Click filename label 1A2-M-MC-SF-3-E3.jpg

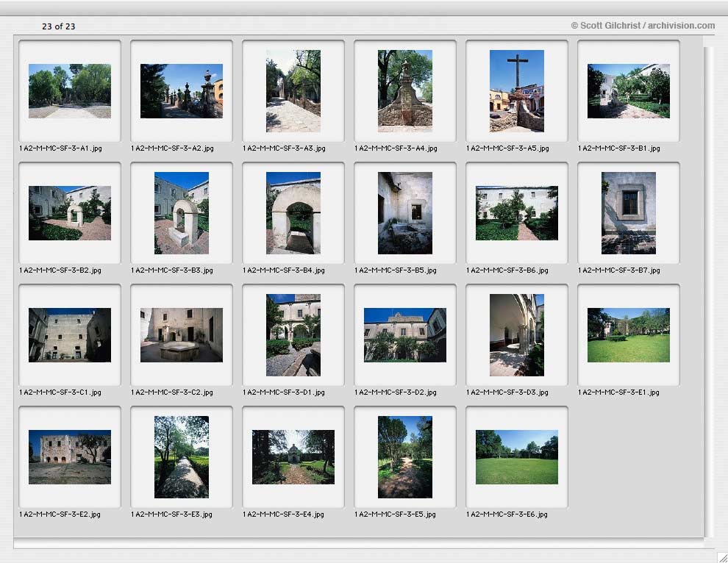[x=171, y=514]
